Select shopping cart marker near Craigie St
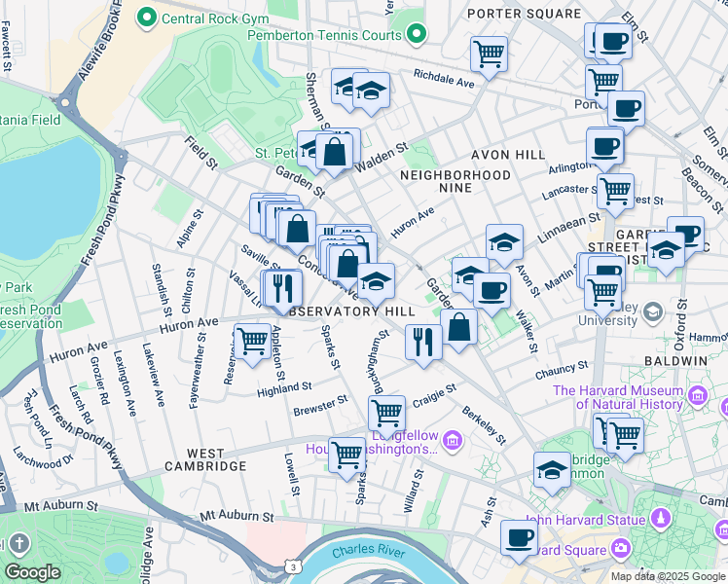The height and width of the screenshot is (584, 728). (x=386, y=414)
